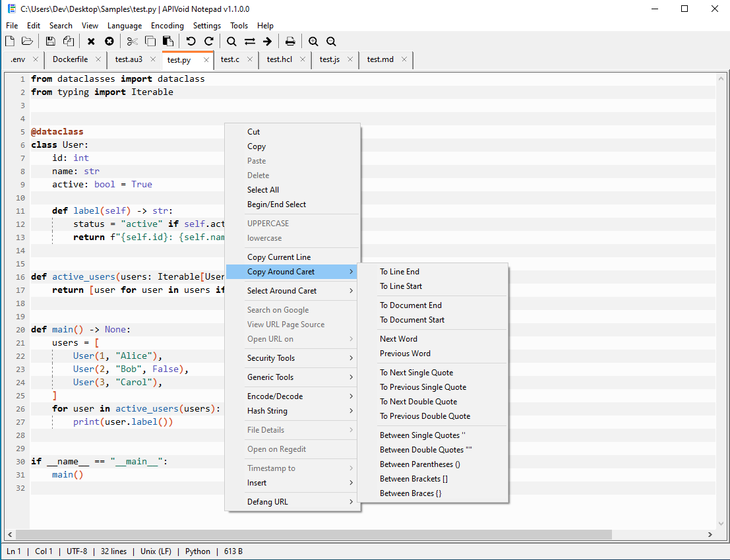This screenshot has height=560, width=730.
Task: Close the test.js tab
Action: click(x=350, y=59)
